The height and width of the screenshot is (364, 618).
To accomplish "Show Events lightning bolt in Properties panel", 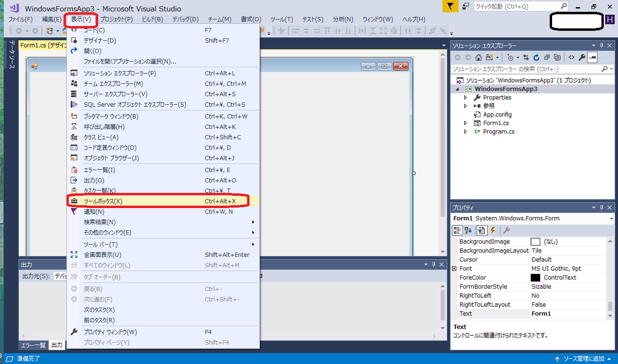I will 493,230.
